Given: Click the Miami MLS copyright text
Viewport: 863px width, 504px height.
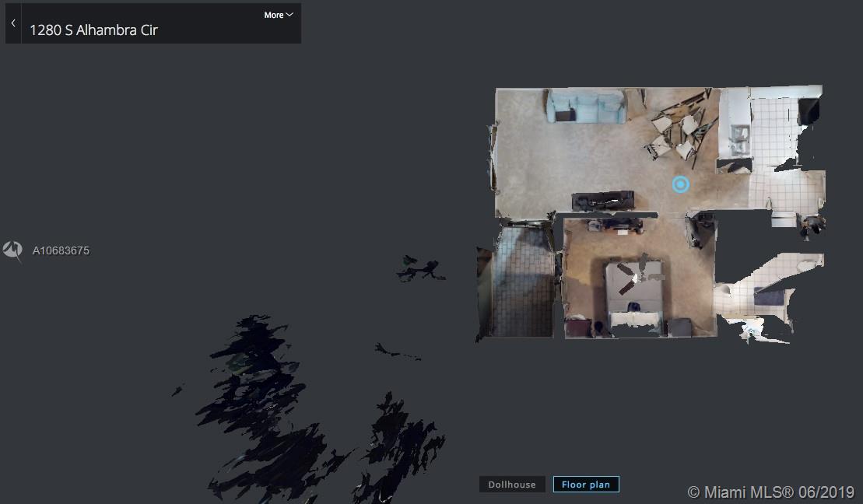Looking at the screenshot, I should click(770, 492).
